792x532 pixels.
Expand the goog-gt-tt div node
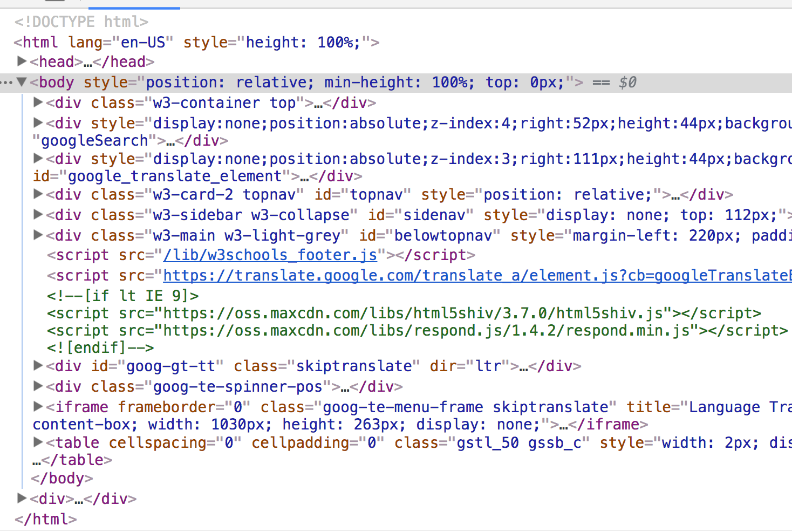(38, 365)
